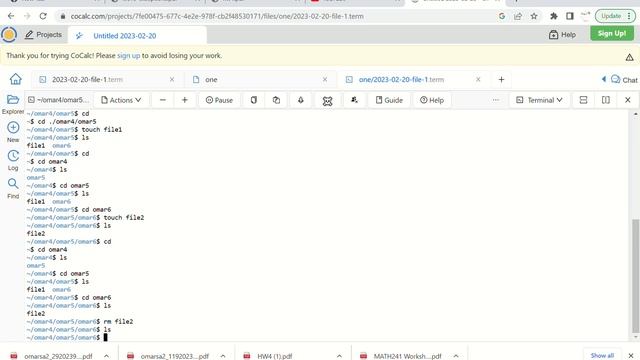This screenshot has height=360, width=640.
Task: Open the Projects page
Action: pyautogui.click(x=43, y=35)
